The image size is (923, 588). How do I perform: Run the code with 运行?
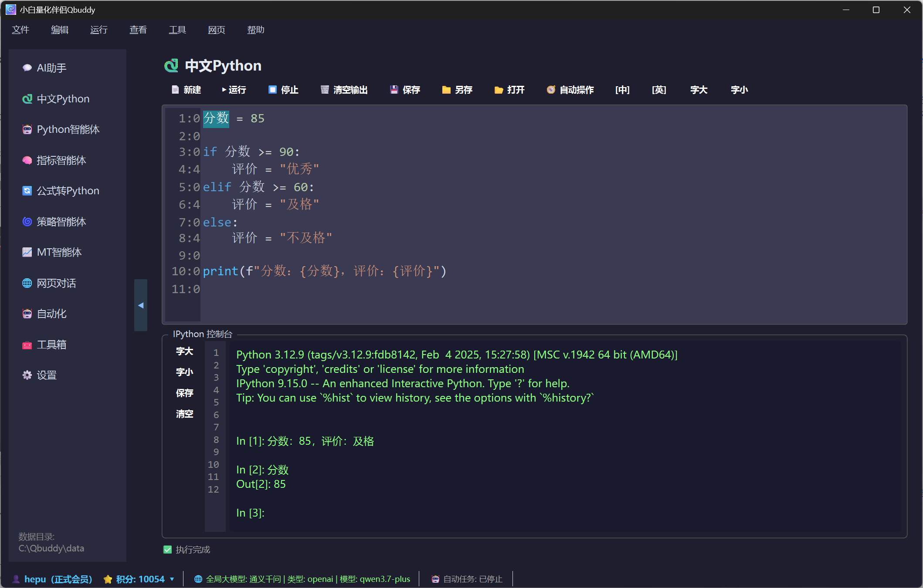tap(234, 90)
